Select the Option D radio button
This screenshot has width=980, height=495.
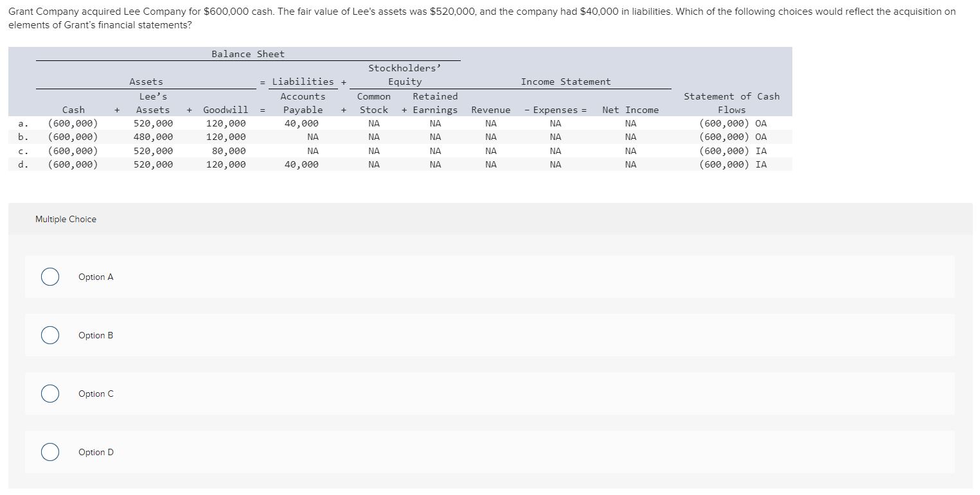tap(49, 451)
